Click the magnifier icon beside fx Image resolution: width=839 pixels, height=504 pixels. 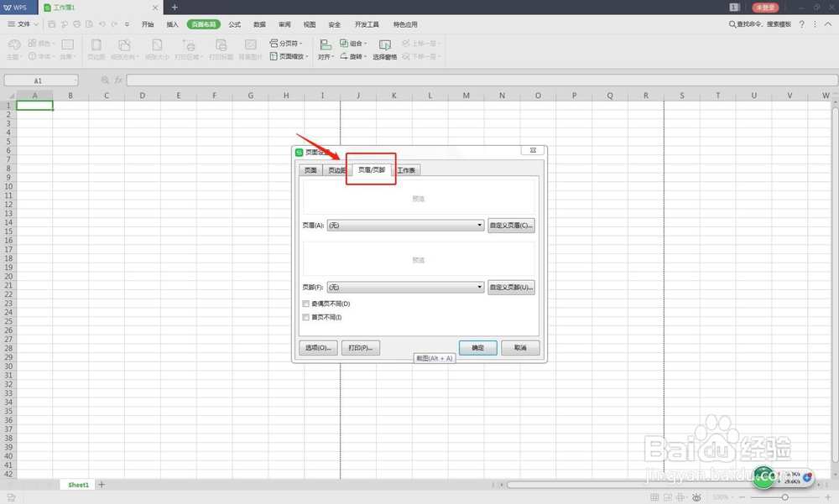coord(106,81)
